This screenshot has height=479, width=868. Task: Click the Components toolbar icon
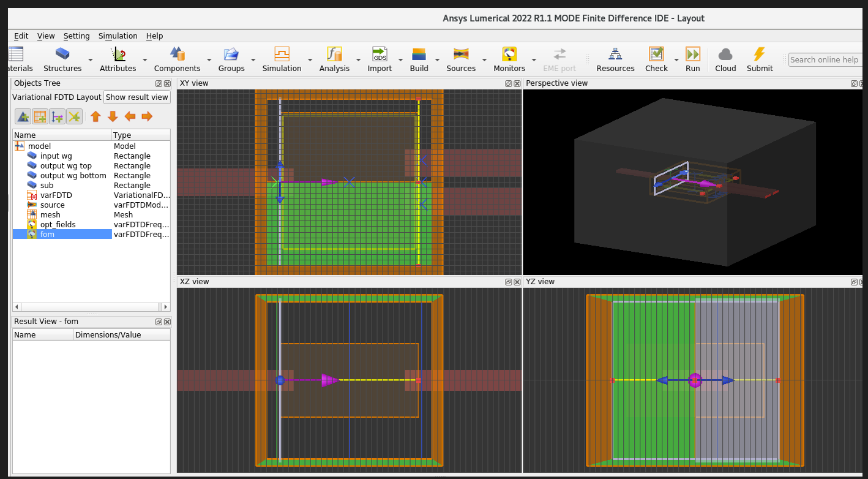[178, 54]
